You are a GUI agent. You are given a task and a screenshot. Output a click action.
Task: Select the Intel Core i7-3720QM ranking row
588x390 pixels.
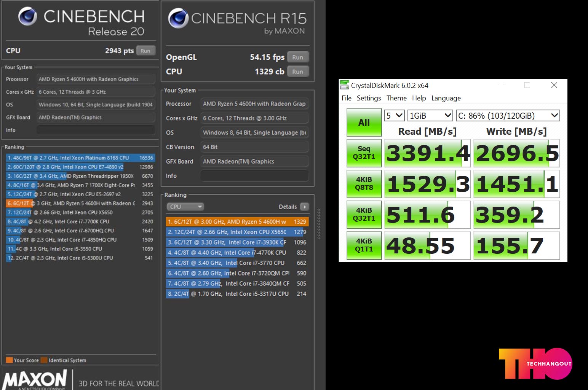click(237, 273)
